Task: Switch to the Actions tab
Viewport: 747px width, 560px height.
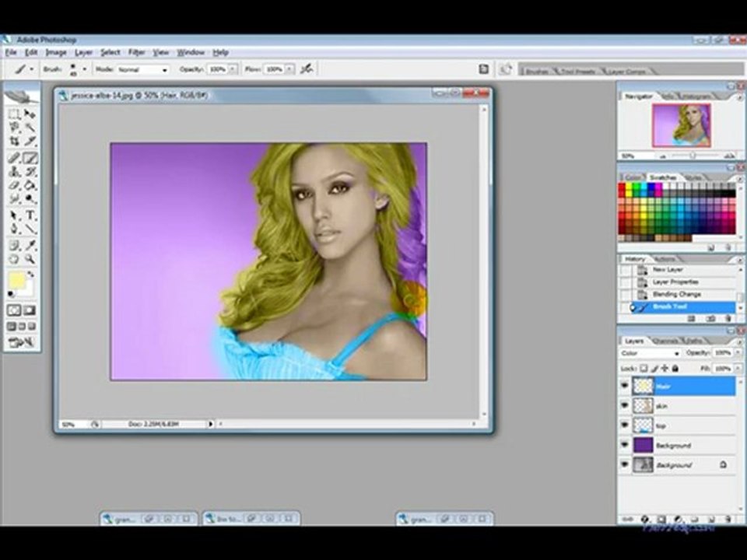Action: click(665, 259)
